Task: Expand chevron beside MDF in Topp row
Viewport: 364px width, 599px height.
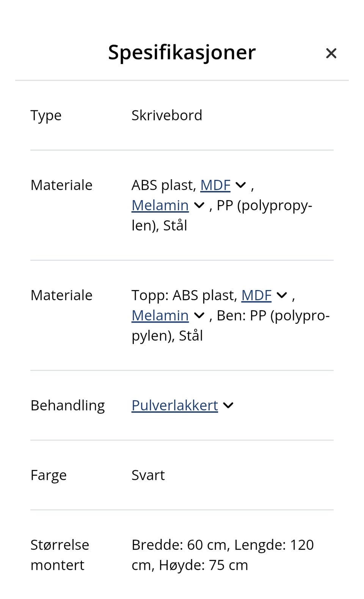Action: pos(282,295)
